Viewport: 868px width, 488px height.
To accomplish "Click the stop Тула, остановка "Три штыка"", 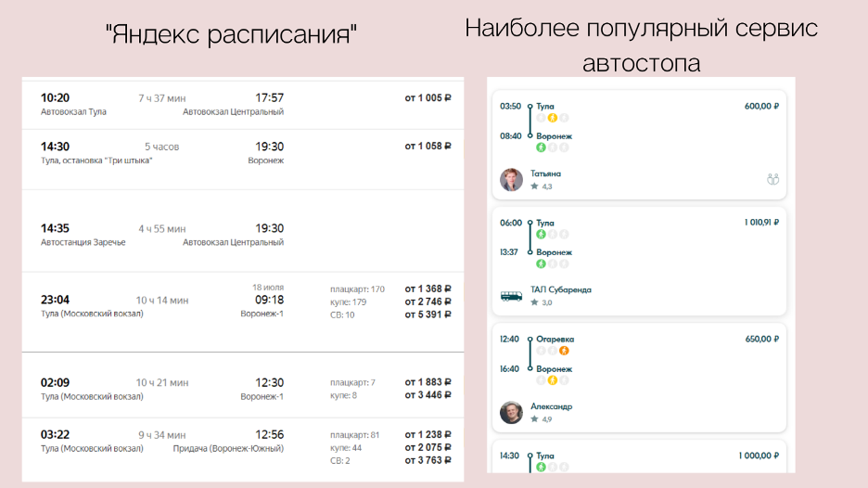I will (96, 161).
